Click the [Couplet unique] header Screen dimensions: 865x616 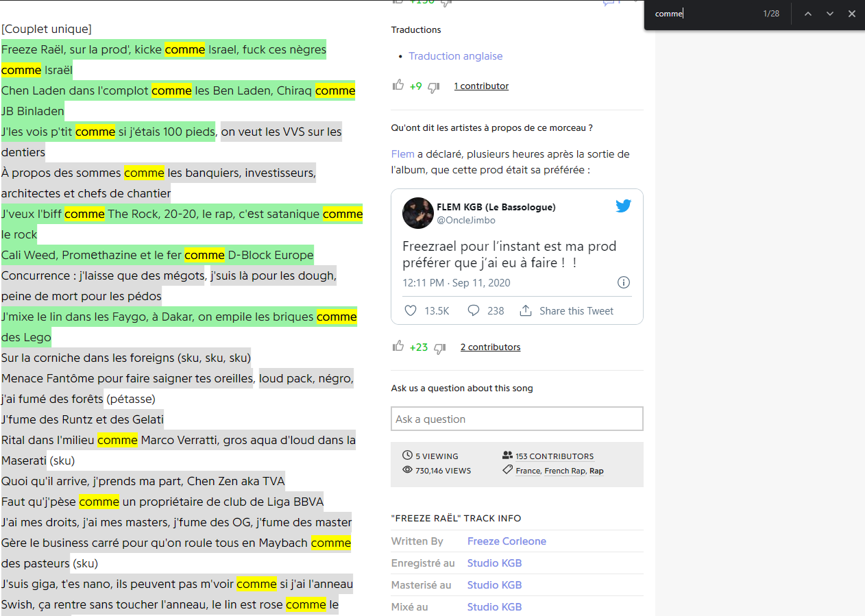pyautogui.click(x=47, y=29)
